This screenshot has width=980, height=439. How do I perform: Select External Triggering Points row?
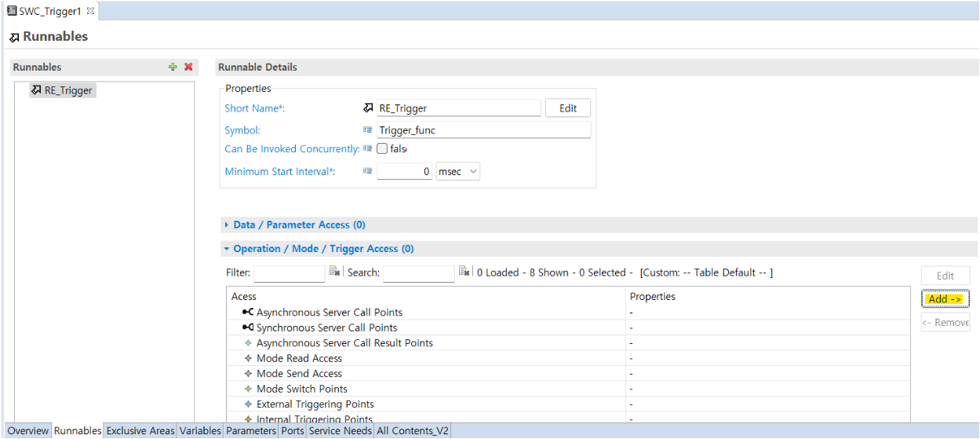[x=568, y=404]
